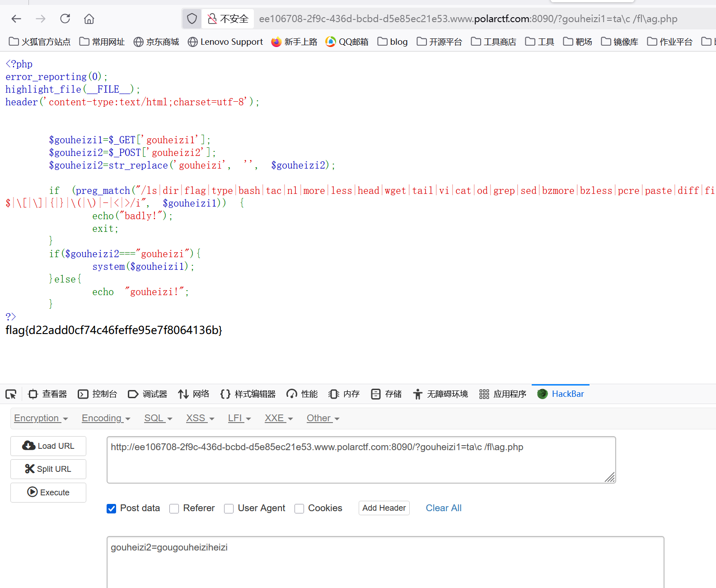Open the 常用网址 bookmark folder
The image size is (716, 588).
[x=102, y=42]
